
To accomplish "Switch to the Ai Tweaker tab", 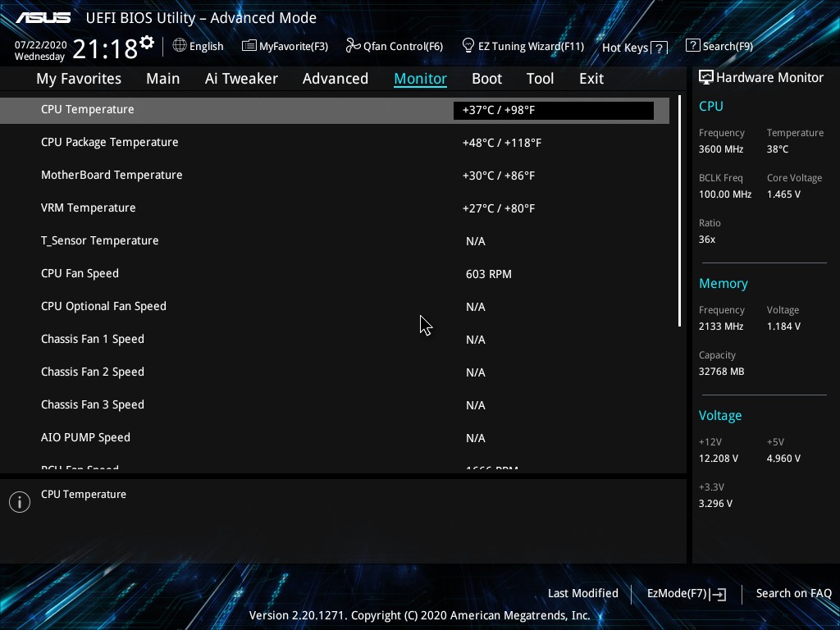I will click(241, 79).
